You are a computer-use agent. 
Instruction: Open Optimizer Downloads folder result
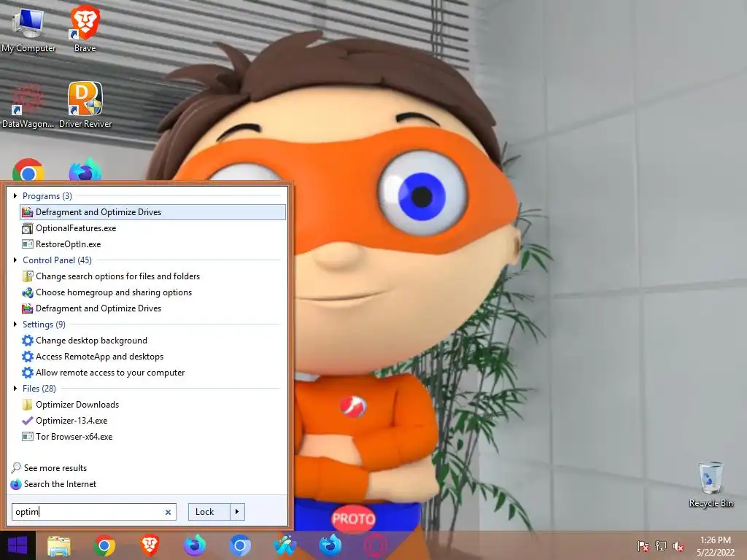[x=152, y=404]
